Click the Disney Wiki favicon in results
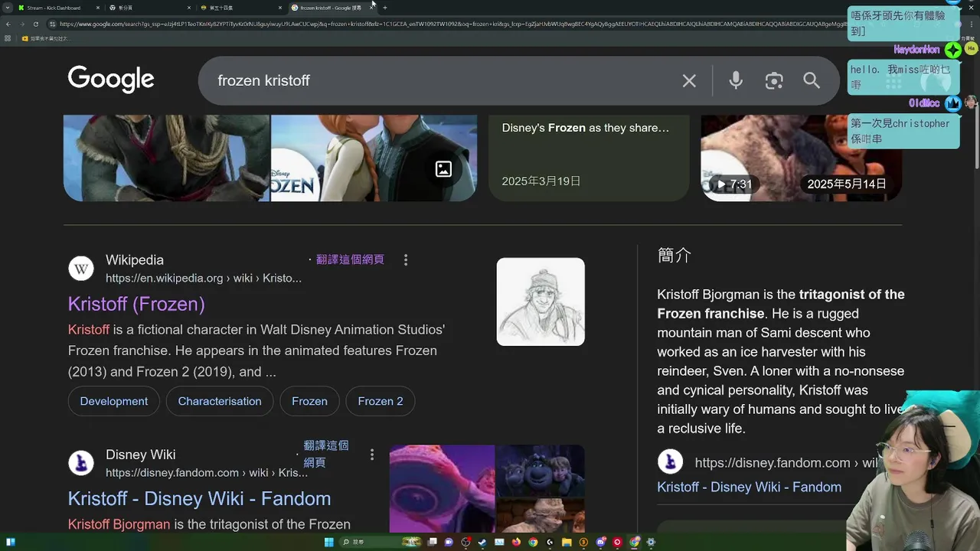980x551 pixels. click(x=81, y=463)
